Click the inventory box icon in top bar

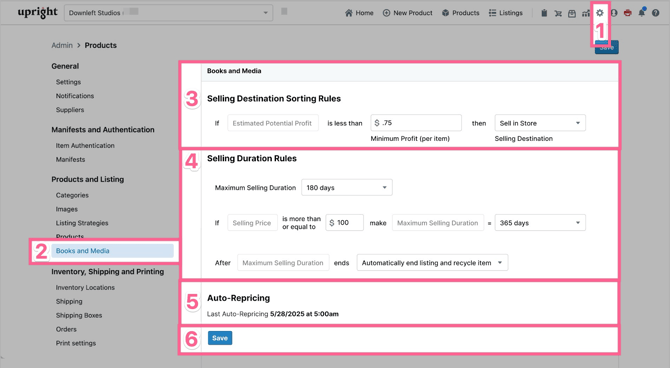572,13
